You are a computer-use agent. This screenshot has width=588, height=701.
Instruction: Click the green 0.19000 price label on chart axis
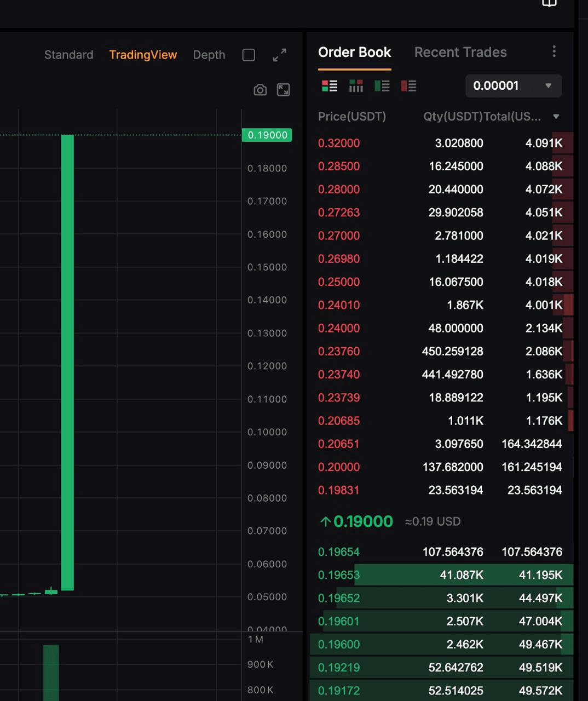tap(267, 135)
